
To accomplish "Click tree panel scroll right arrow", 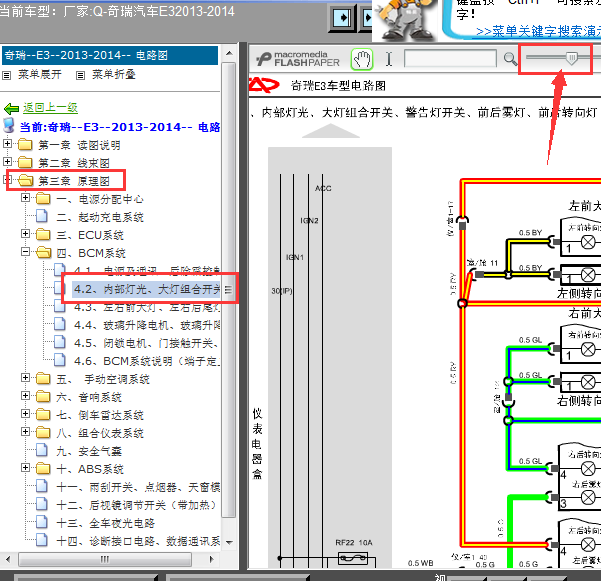I will point(212,559).
